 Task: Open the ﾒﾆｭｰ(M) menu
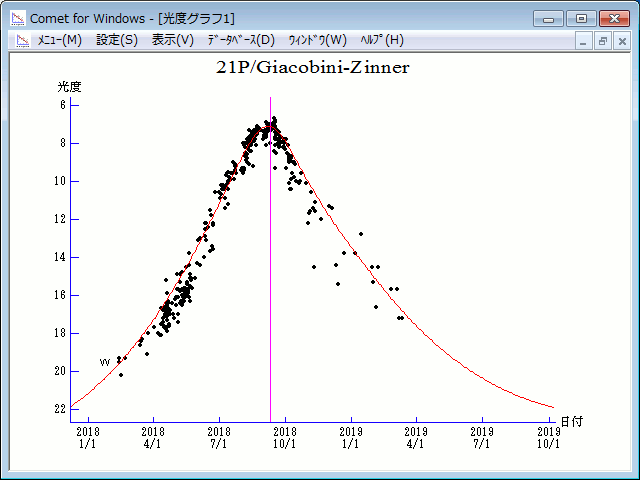pos(59,40)
